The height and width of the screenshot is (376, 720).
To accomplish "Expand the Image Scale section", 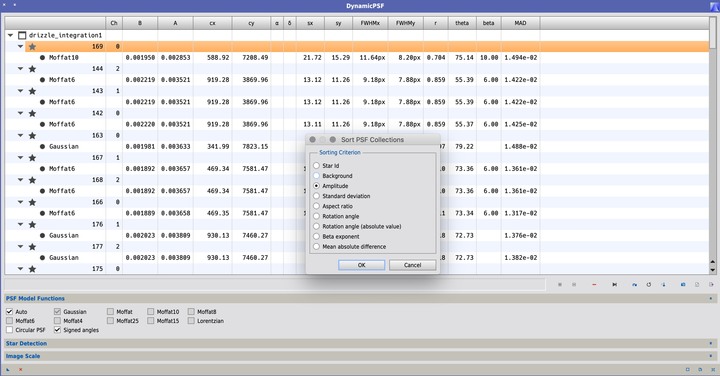I will pyautogui.click(x=711, y=356).
